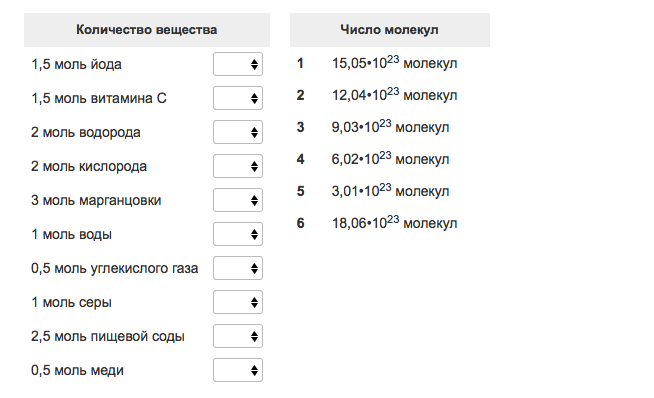654x398 pixels.
Task: Select answer option 4, 6,02·10²³ молекул
Action: click(390, 159)
